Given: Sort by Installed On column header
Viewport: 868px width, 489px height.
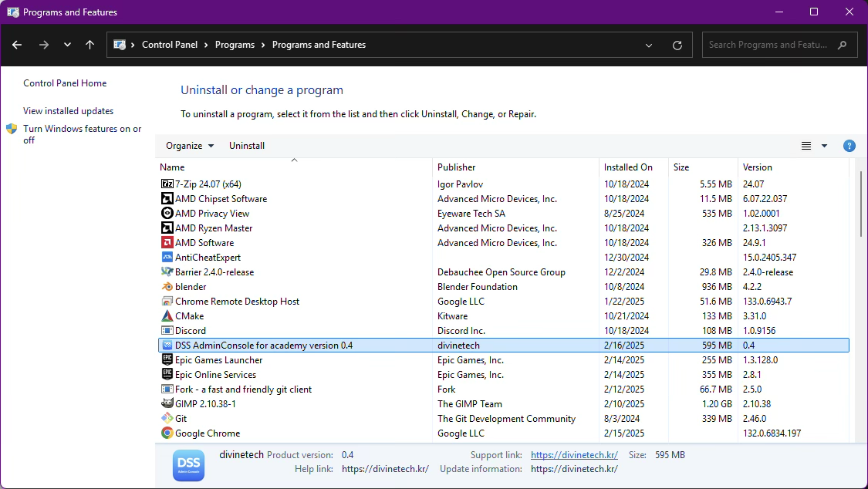Looking at the screenshot, I should pyautogui.click(x=628, y=167).
